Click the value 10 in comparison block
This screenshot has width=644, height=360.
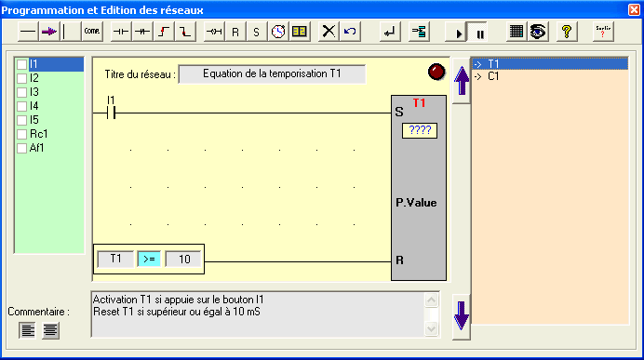pyautogui.click(x=183, y=259)
